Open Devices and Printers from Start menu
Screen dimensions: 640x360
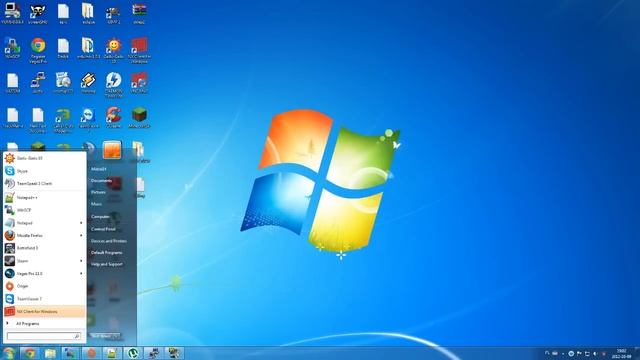tap(109, 241)
